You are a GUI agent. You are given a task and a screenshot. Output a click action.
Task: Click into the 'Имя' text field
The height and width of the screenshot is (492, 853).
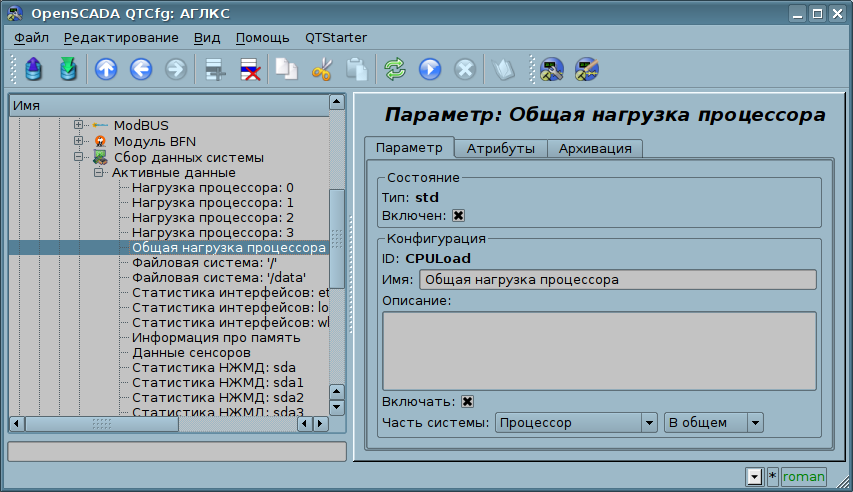pyautogui.click(x=617, y=280)
